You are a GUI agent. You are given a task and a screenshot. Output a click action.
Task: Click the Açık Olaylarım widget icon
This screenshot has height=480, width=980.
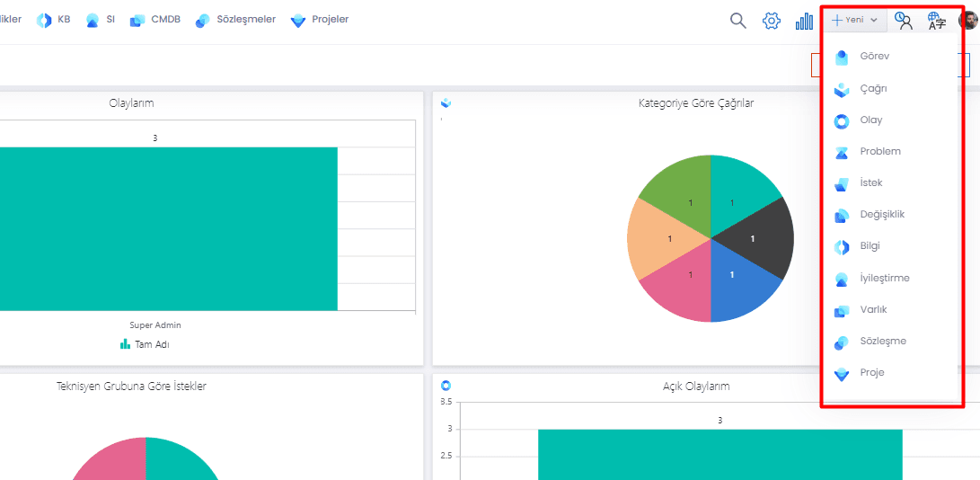point(446,386)
